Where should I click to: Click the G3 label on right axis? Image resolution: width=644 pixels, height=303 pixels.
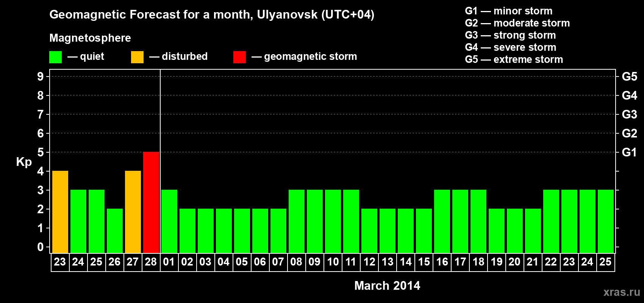pyautogui.click(x=630, y=114)
